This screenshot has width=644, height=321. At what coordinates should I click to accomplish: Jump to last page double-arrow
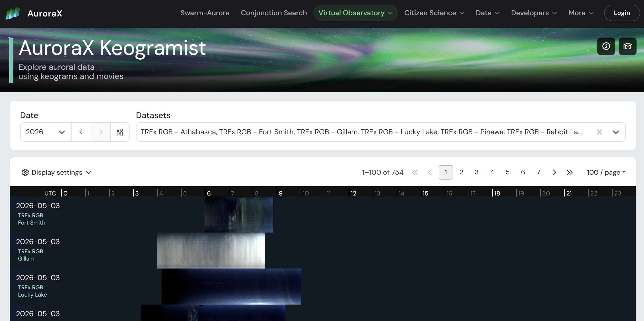(x=570, y=172)
